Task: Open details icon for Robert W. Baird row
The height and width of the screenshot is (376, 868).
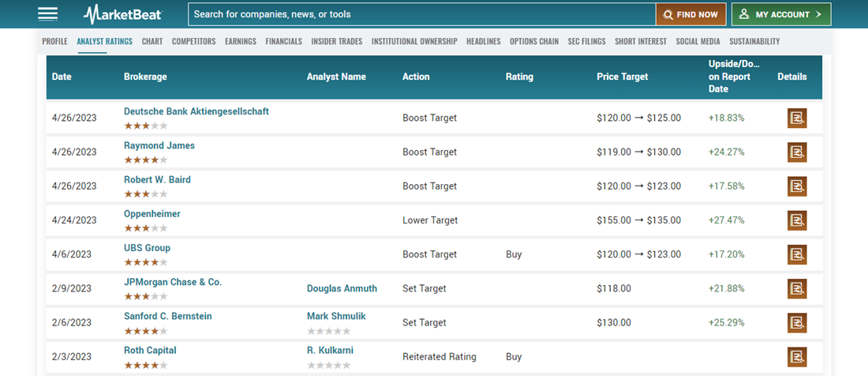Action: click(797, 186)
